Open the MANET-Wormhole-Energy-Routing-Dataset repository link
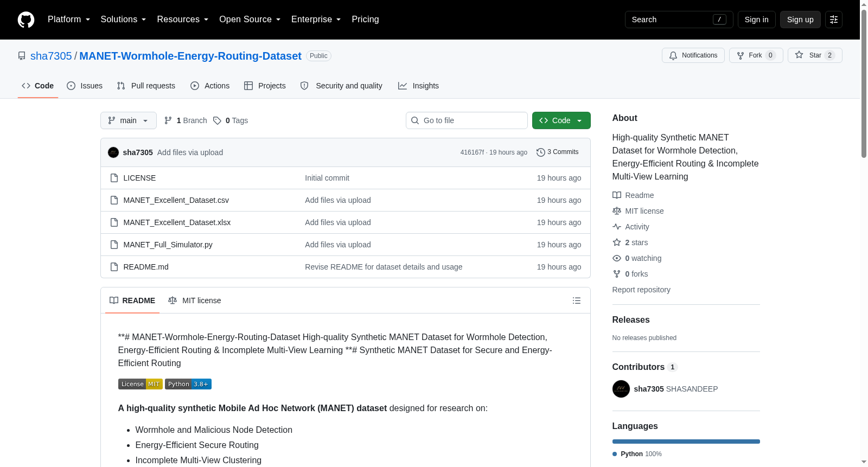The height and width of the screenshot is (467, 868). 190,56
